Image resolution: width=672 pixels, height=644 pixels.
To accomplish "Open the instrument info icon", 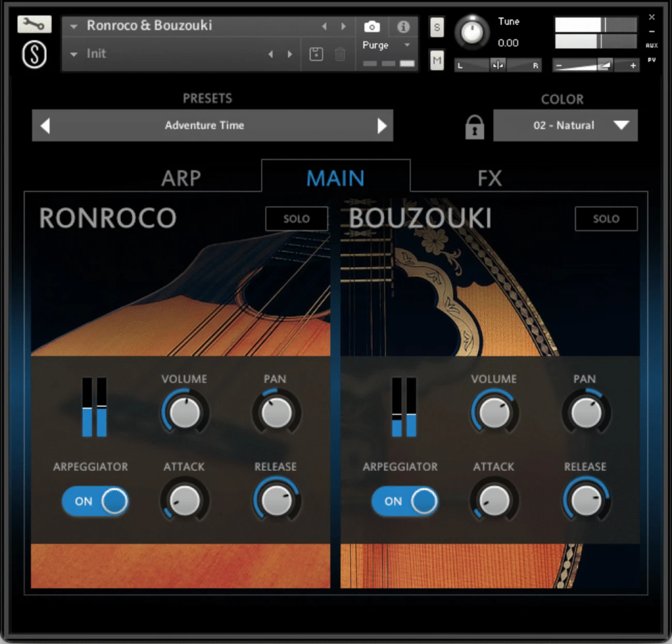I will (x=403, y=27).
